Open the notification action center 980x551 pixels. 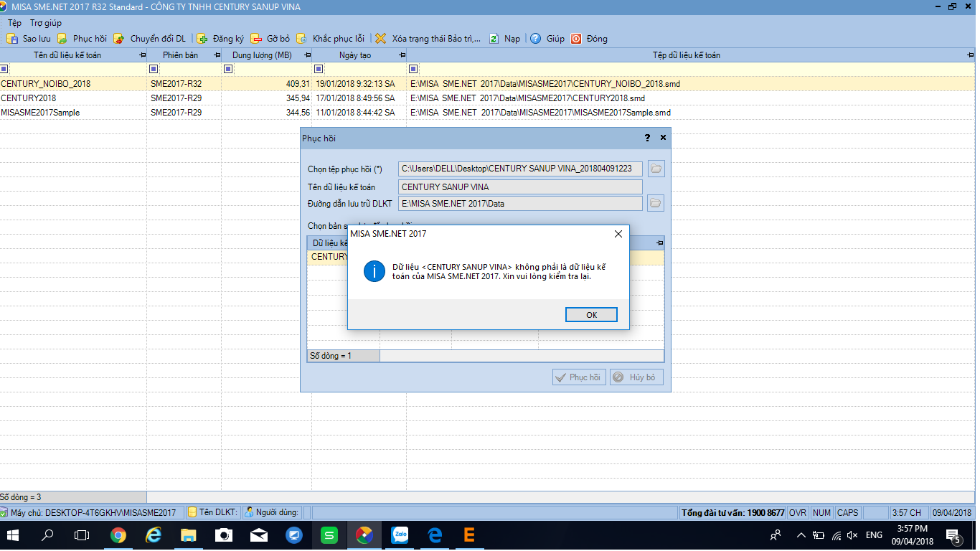[954, 535]
